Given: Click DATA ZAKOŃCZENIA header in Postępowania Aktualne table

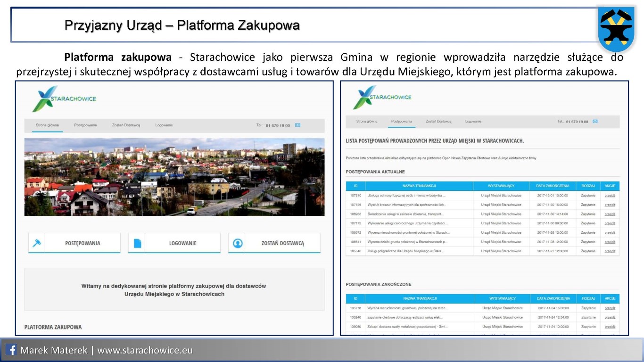Looking at the screenshot, I should [x=553, y=186].
